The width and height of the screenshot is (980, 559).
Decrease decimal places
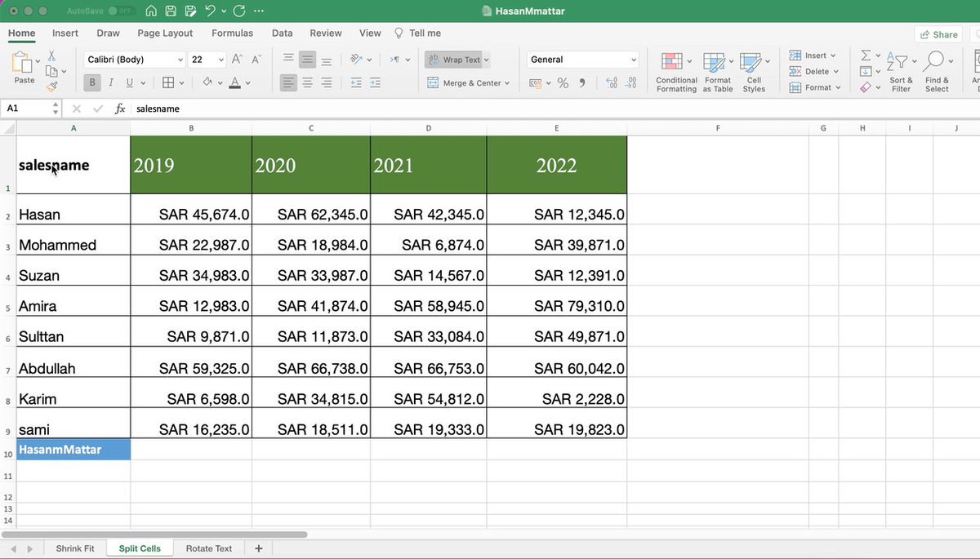630,82
